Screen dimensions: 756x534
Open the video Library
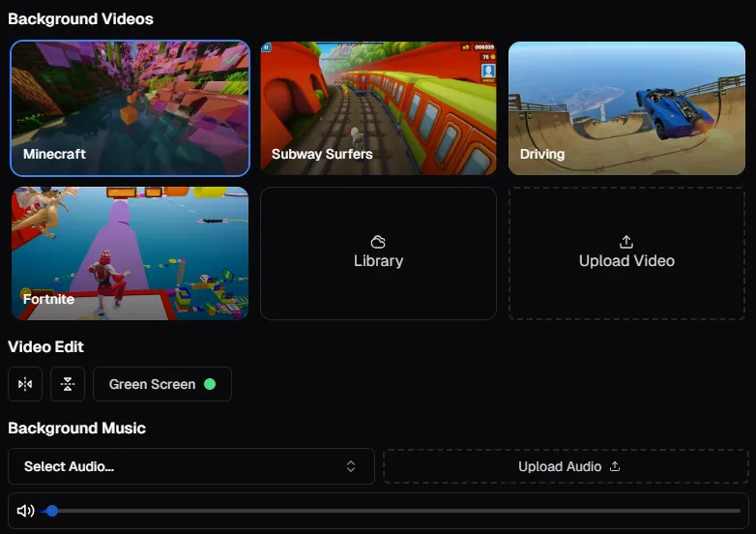coord(378,253)
